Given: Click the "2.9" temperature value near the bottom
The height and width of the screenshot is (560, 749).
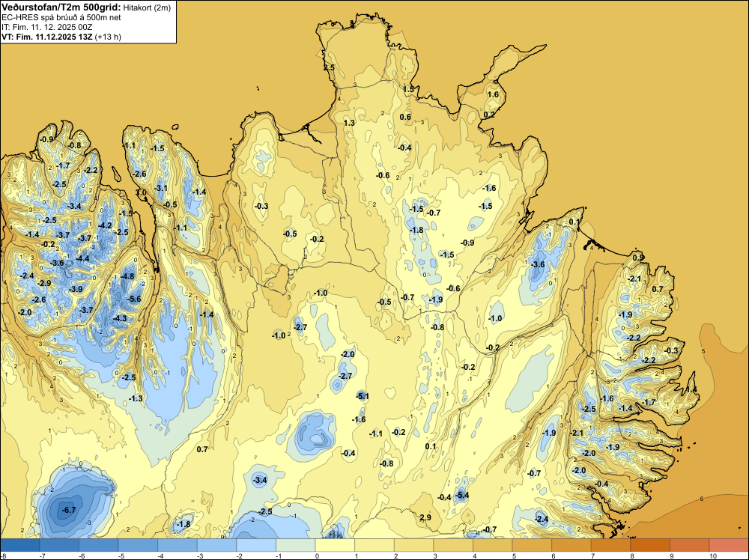Looking at the screenshot, I should point(425,517).
